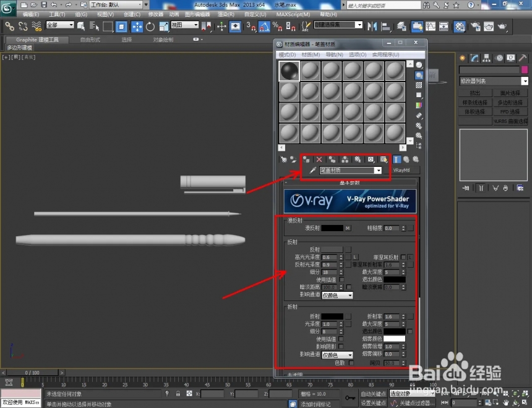Open 选定对象 key filter dropdown
This screenshot has height=408, width=532.
pos(411,393)
